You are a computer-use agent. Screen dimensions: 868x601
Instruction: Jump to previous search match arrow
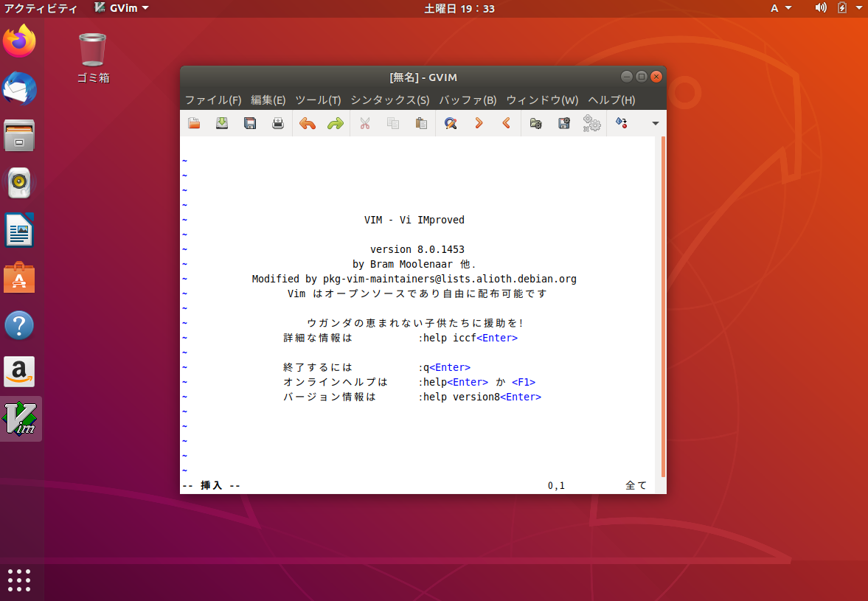click(x=507, y=123)
